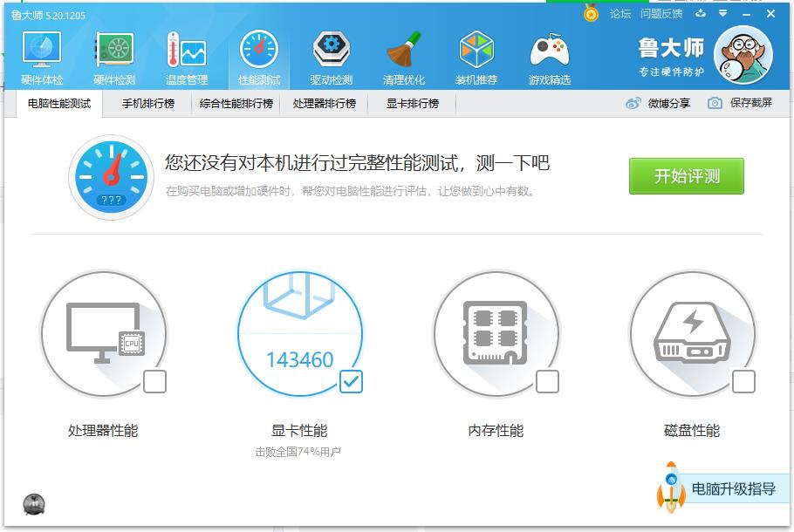
Task: Click the 鲁大师 mascot avatar
Action: [x=743, y=55]
